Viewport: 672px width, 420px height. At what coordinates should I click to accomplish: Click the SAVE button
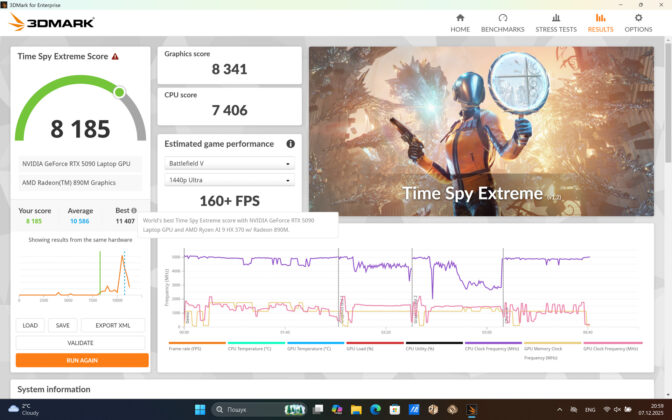click(63, 325)
